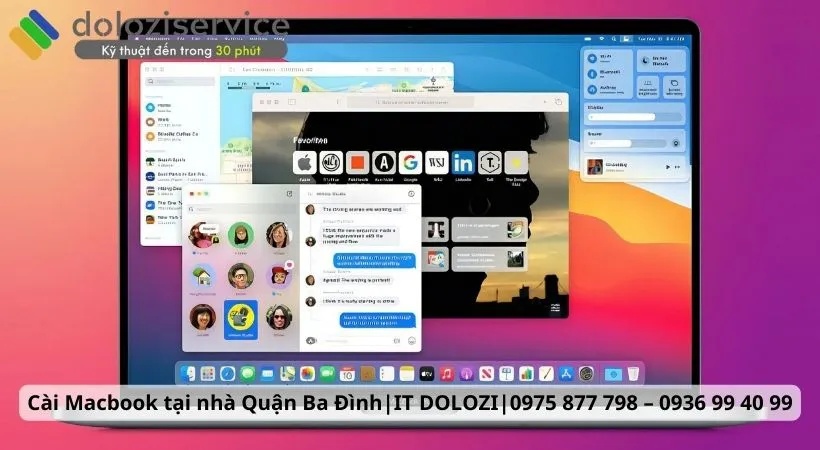Click the Maps sidebar search field
Screen dimensions: 820x450
(x=180, y=82)
